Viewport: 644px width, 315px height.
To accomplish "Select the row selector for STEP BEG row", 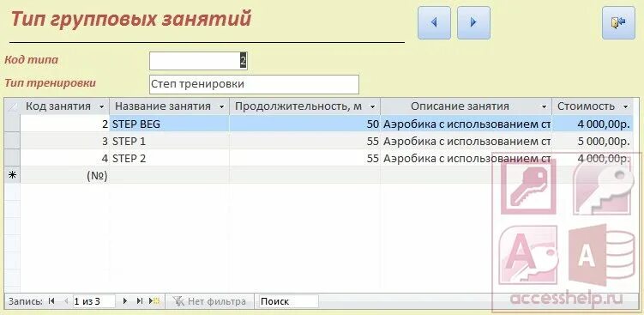I will pos(12,124).
